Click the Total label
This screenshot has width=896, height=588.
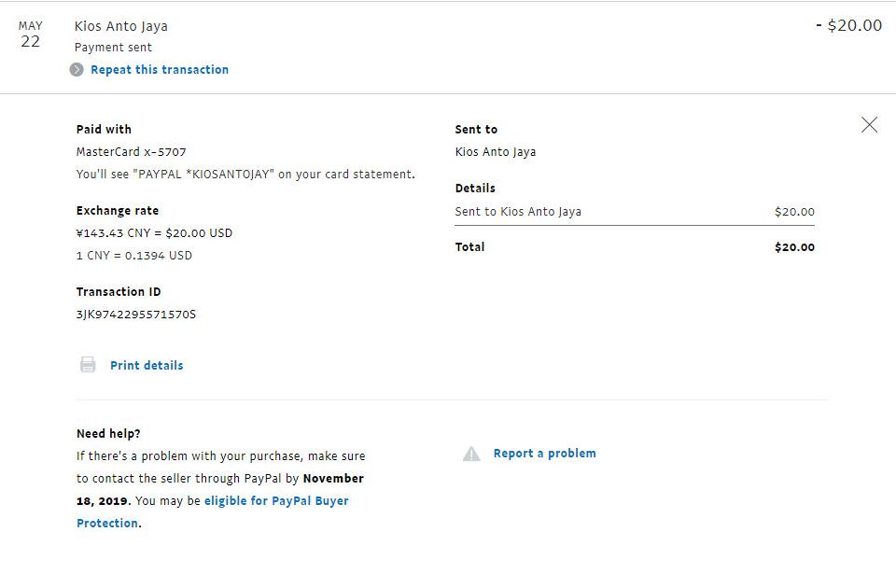tap(469, 246)
